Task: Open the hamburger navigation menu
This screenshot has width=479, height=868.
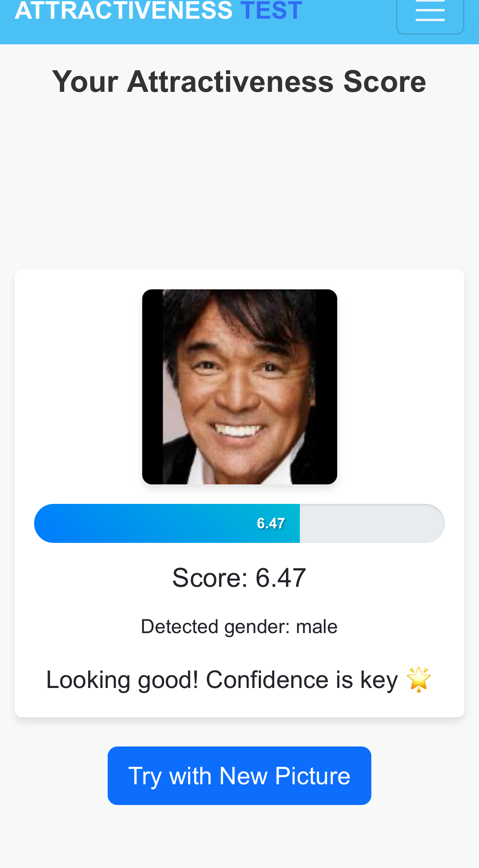Action: tap(430, 13)
